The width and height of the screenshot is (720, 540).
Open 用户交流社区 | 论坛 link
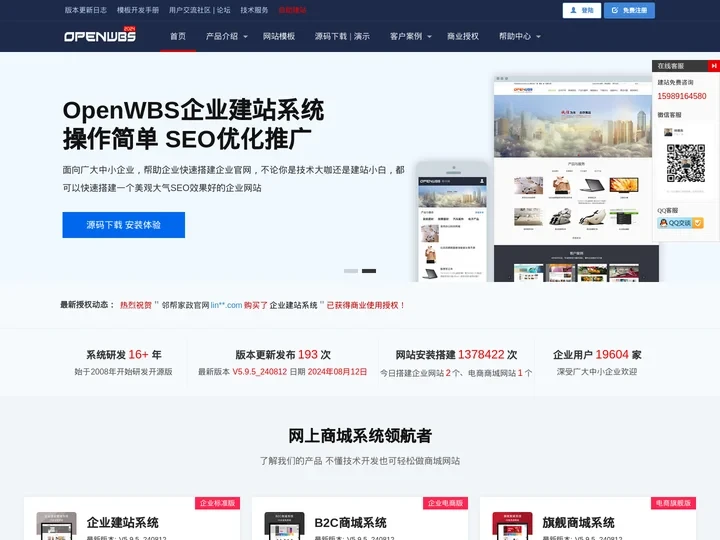(200, 10)
